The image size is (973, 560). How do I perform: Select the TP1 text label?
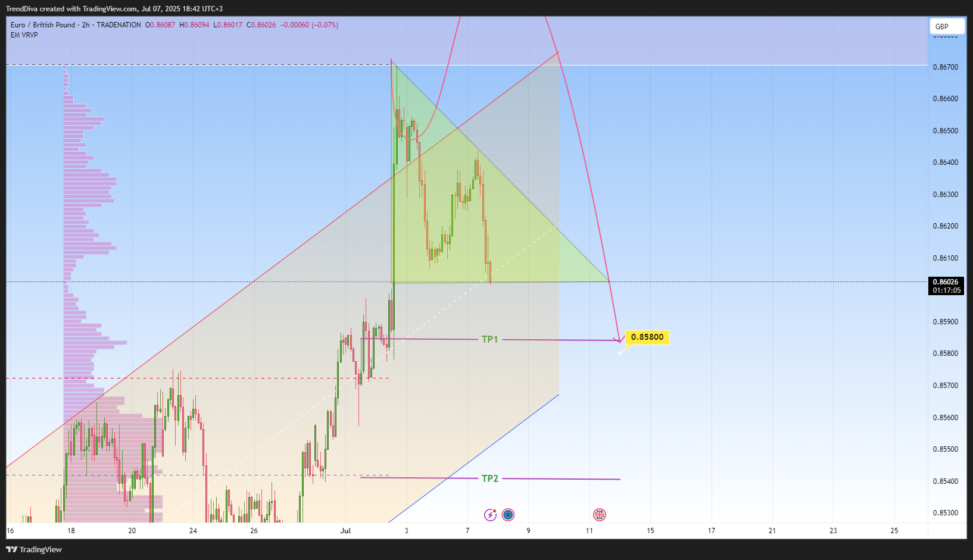[489, 339]
